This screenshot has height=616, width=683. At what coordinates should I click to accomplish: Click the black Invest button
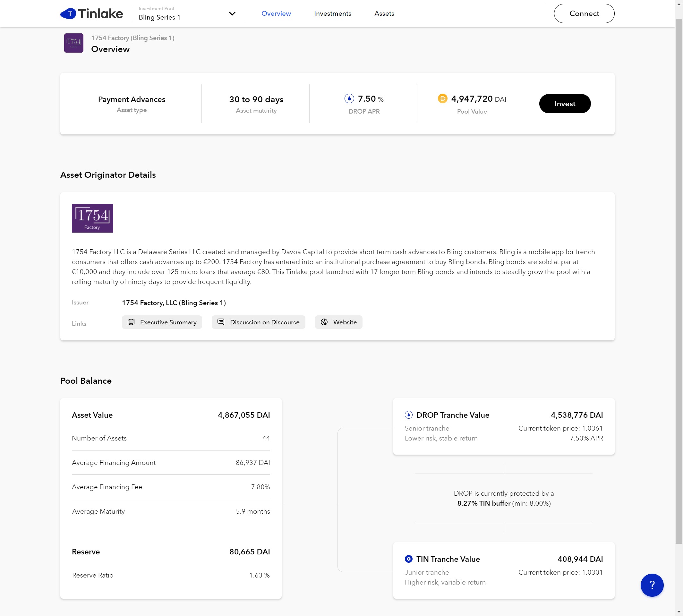point(565,104)
